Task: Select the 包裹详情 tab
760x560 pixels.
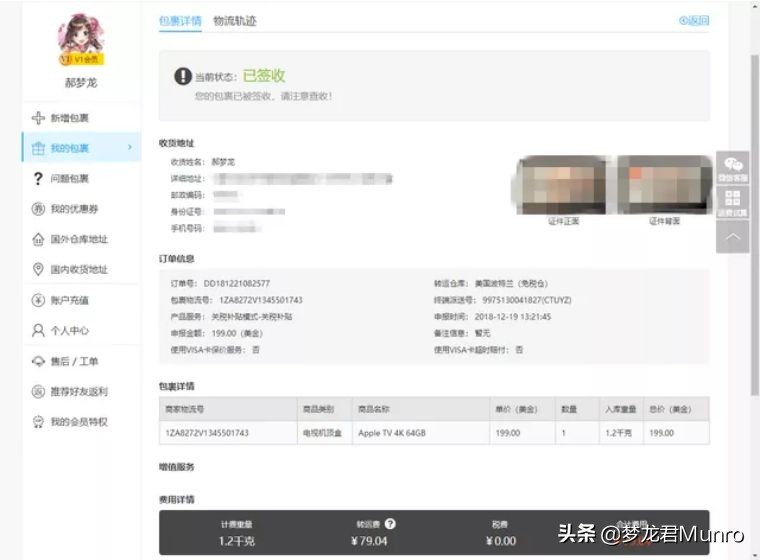Action: pos(180,21)
